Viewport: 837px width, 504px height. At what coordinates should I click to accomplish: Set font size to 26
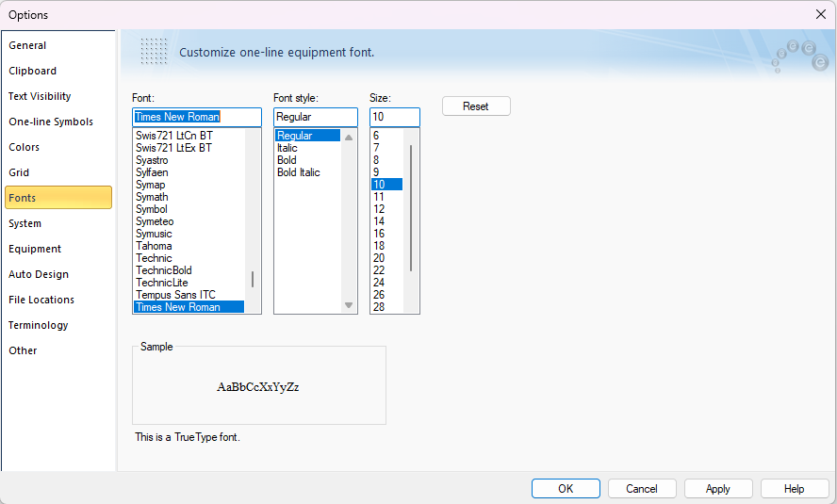click(387, 295)
